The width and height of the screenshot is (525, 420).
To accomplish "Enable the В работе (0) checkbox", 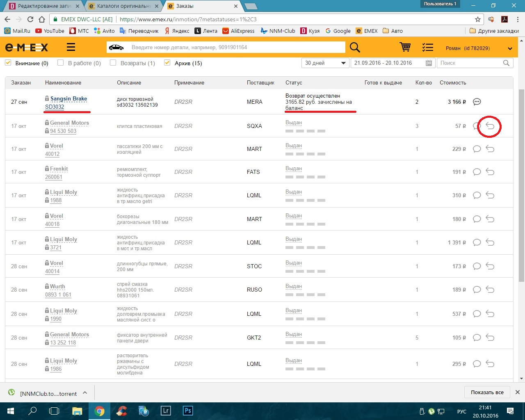I will (x=61, y=63).
